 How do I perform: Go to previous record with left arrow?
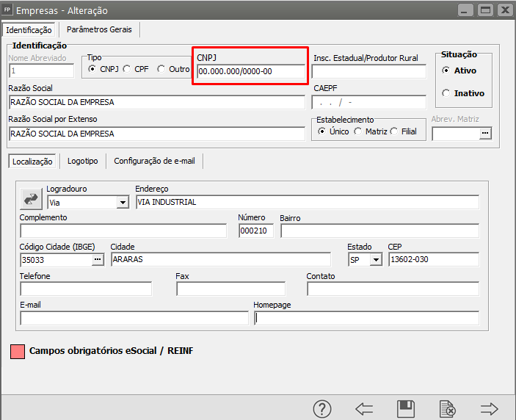click(364, 408)
